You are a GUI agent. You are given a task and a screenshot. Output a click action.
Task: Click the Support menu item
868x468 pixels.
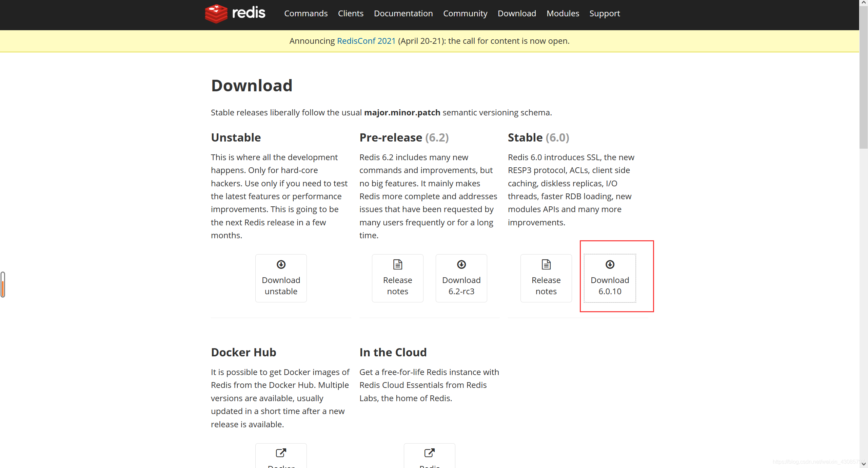tap(604, 13)
